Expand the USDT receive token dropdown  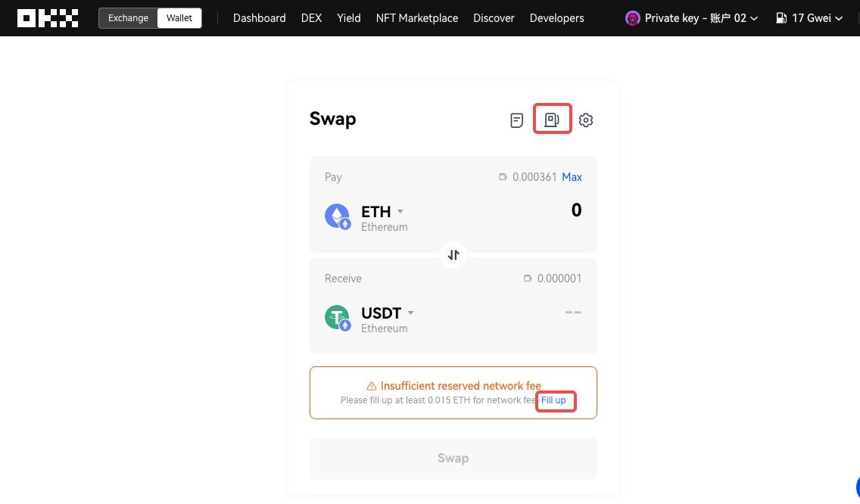410,313
